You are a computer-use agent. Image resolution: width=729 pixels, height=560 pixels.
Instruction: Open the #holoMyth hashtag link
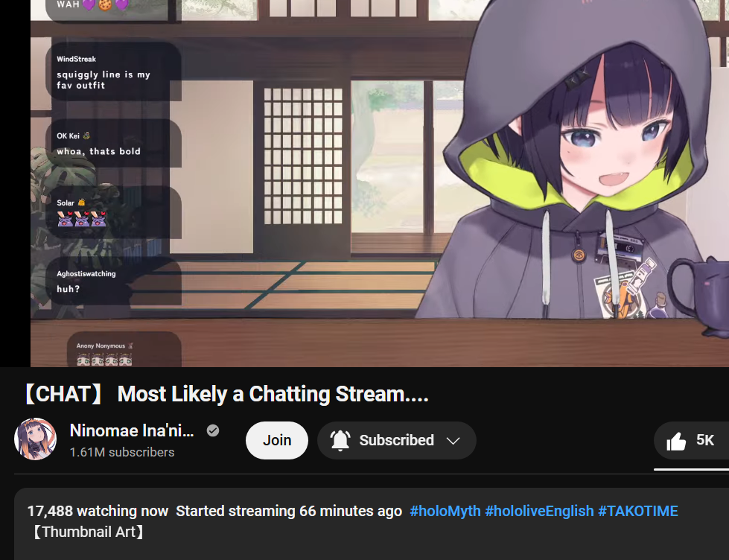445,511
